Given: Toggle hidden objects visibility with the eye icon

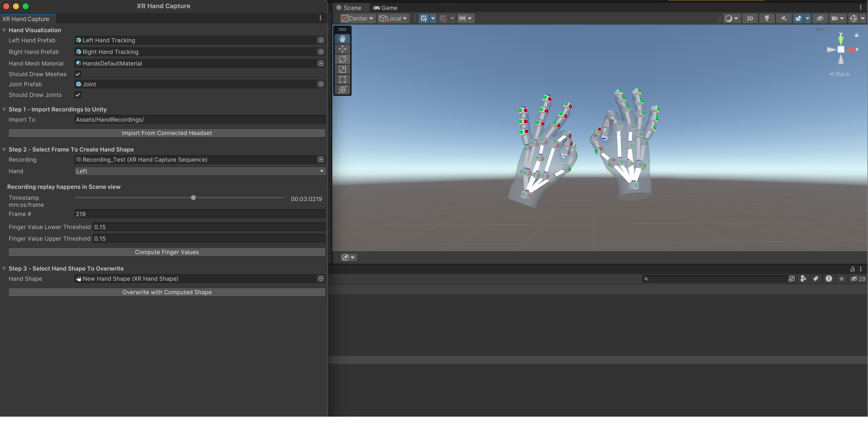Looking at the screenshot, I should [820, 19].
